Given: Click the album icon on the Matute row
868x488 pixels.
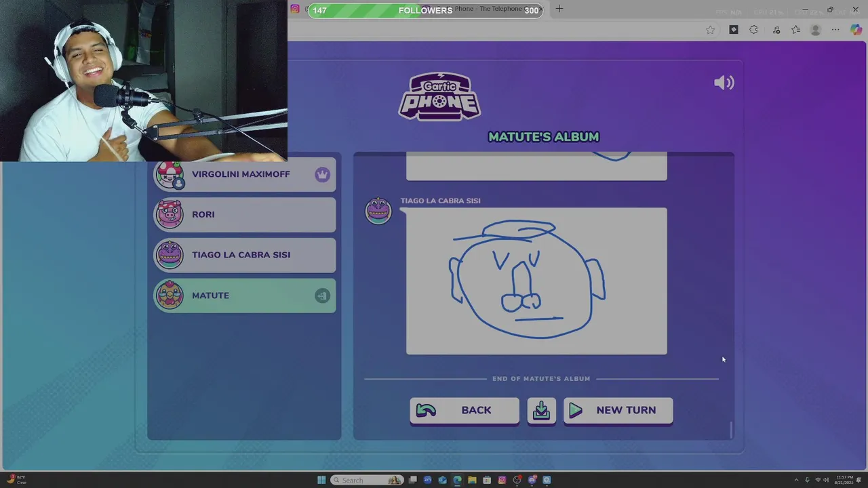Looking at the screenshot, I should point(322,296).
